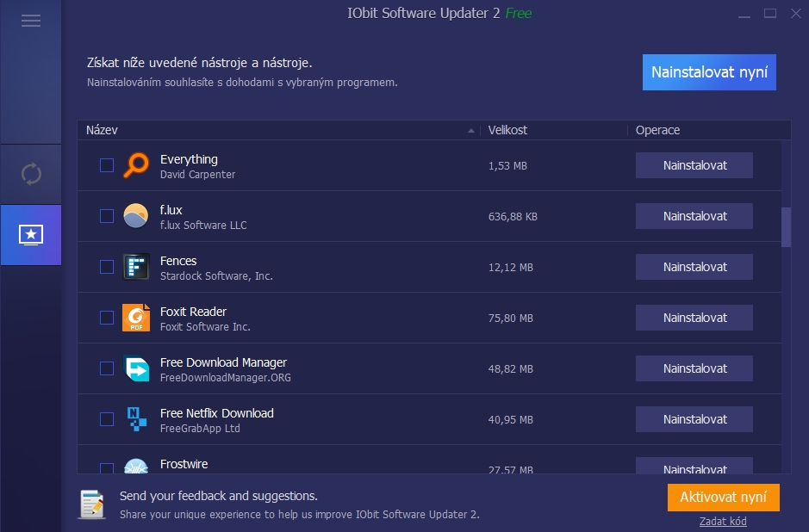Click the Everything magnifier app icon
809x532 pixels.
point(136,165)
